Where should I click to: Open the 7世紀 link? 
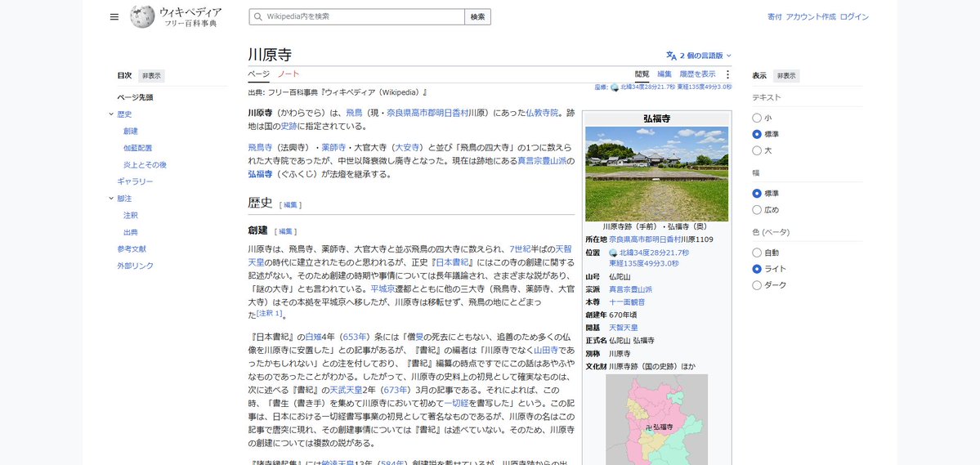click(521, 248)
